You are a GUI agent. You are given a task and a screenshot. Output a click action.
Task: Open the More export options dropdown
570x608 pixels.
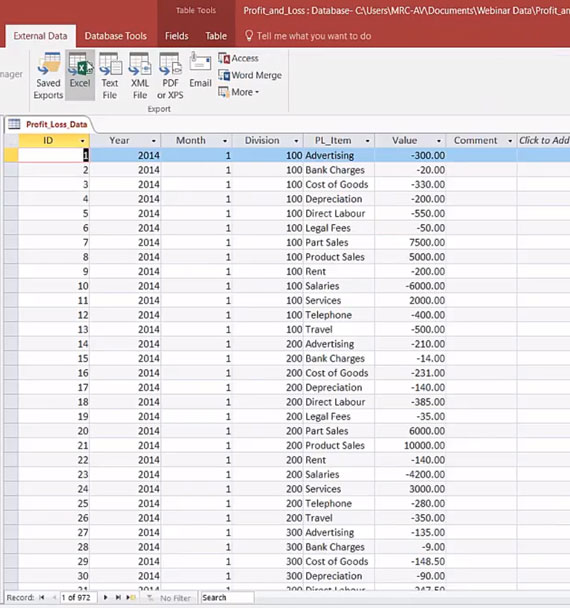point(238,92)
